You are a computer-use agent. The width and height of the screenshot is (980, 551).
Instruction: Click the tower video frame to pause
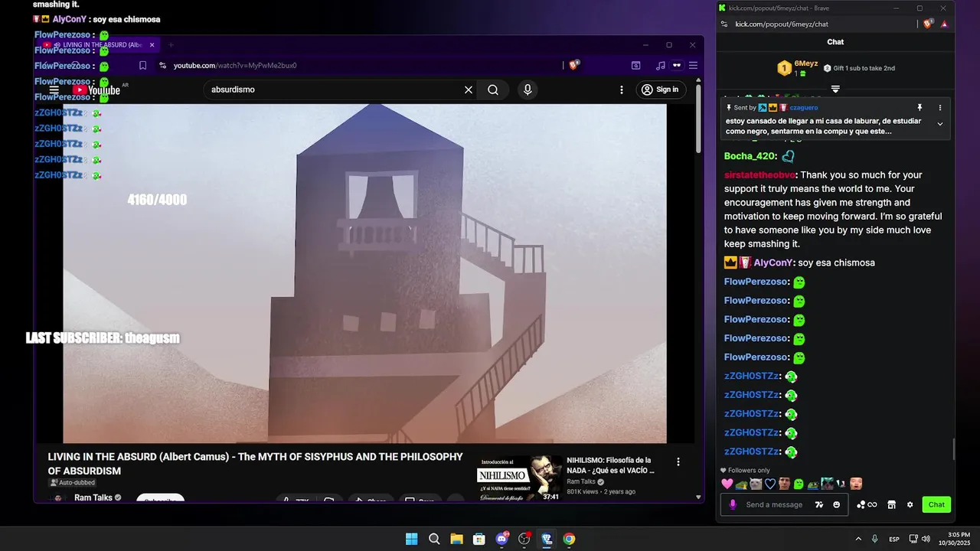[364, 273]
